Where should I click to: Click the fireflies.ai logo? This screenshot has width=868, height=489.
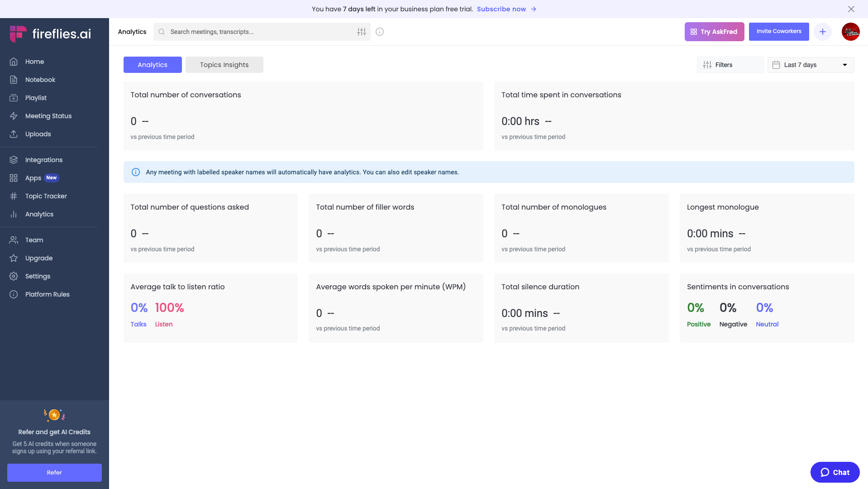[51, 34]
